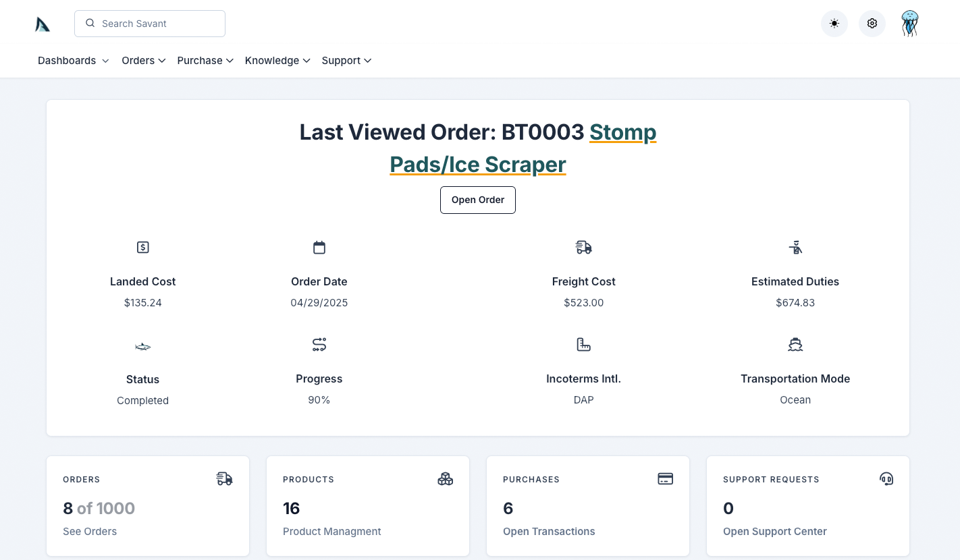
Task: Expand the Purchase dropdown
Action: coord(205,60)
